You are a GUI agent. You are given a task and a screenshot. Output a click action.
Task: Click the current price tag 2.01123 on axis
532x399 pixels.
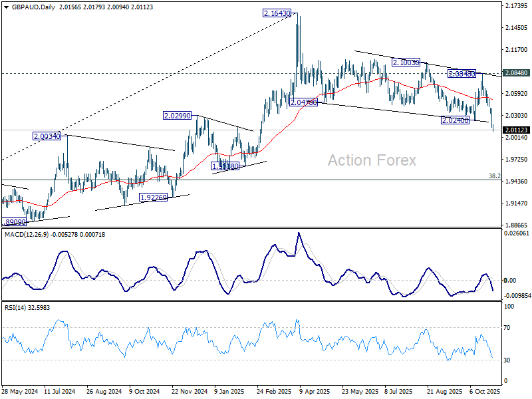516,130
